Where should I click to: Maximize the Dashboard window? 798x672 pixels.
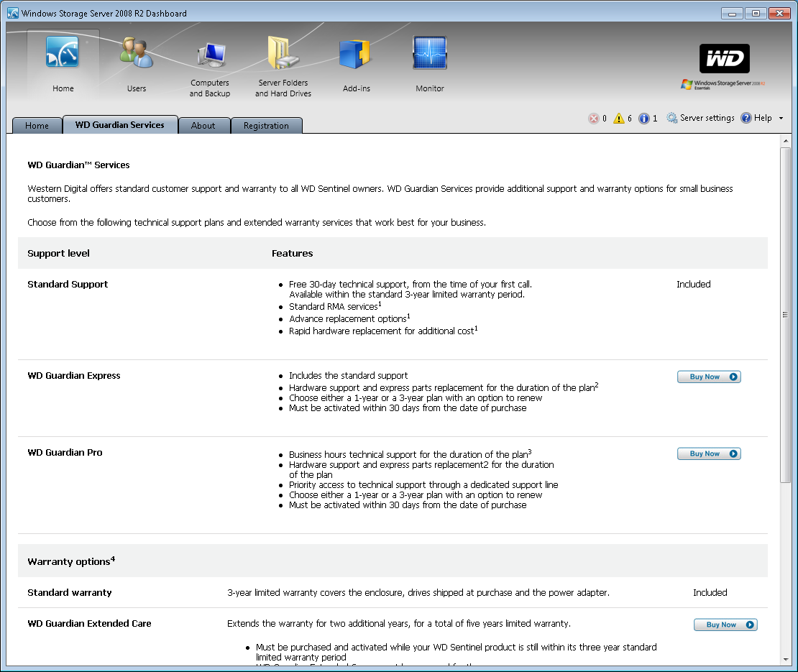point(756,14)
